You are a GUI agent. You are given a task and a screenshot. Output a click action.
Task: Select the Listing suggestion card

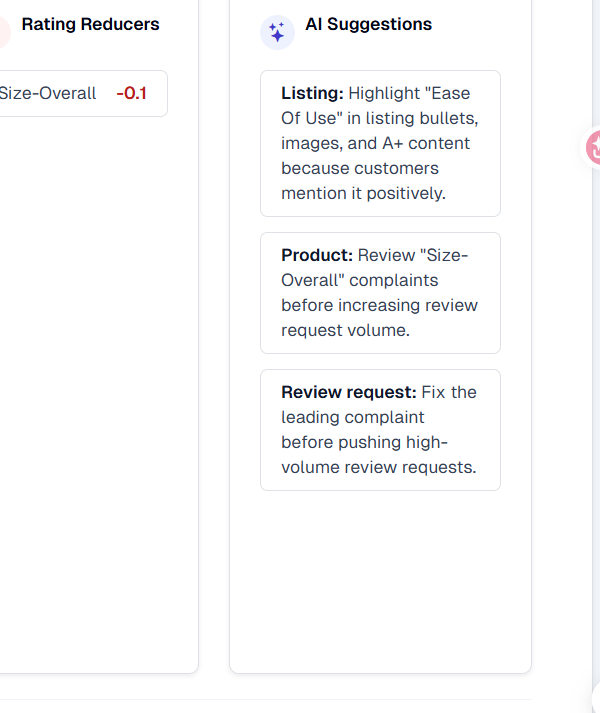pos(380,143)
